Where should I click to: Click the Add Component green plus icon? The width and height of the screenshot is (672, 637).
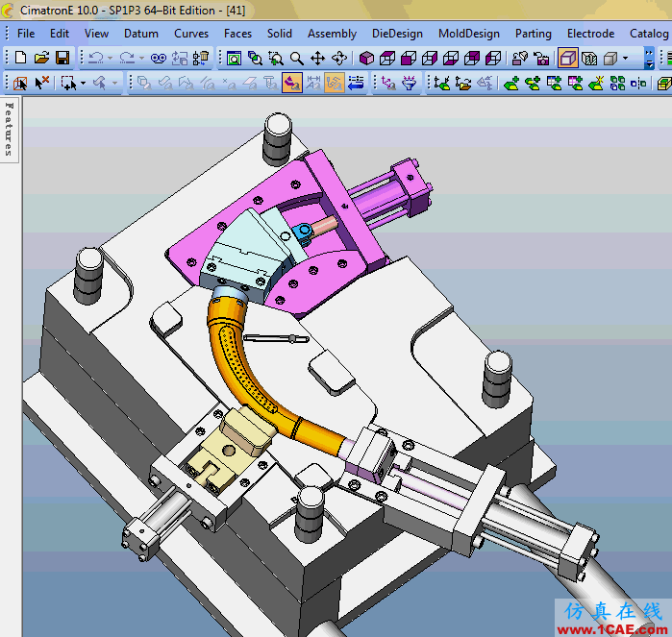pyautogui.click(x=511, y=83)
